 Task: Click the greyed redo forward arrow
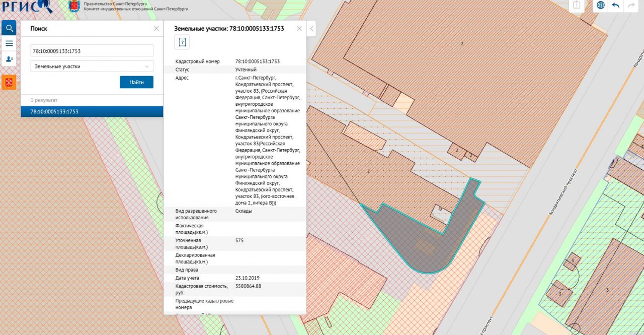(630, 6)
